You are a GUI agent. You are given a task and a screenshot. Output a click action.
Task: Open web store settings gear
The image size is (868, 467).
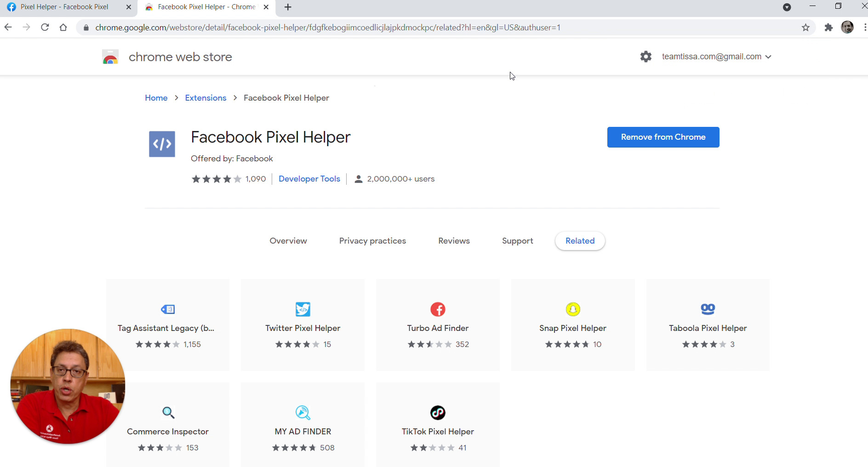[x=646, y=57]
